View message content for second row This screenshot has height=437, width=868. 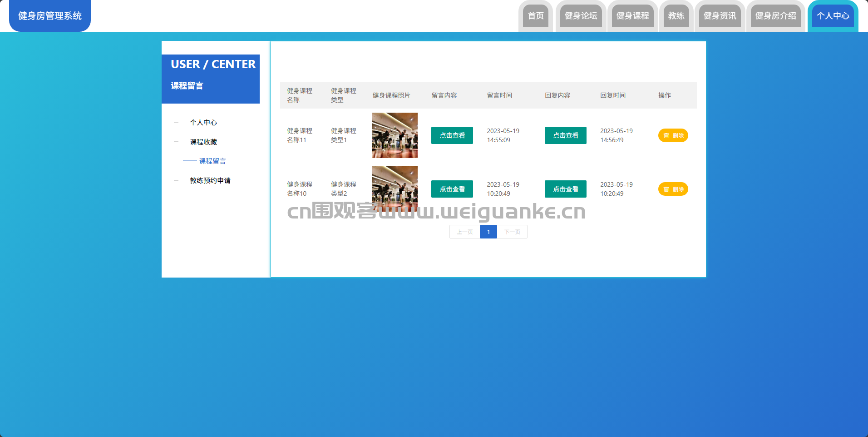pos(452,189)
